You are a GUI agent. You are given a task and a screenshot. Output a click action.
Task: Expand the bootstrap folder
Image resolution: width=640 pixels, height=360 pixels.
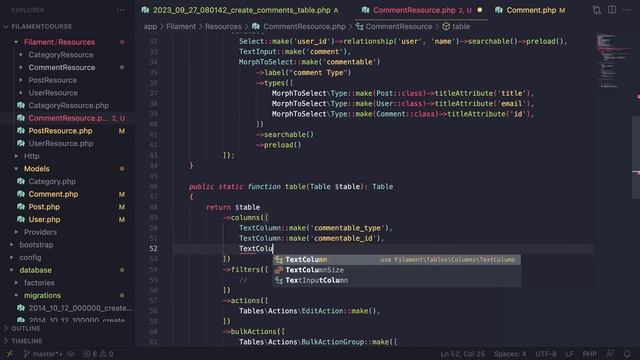[x=11, y=244]
